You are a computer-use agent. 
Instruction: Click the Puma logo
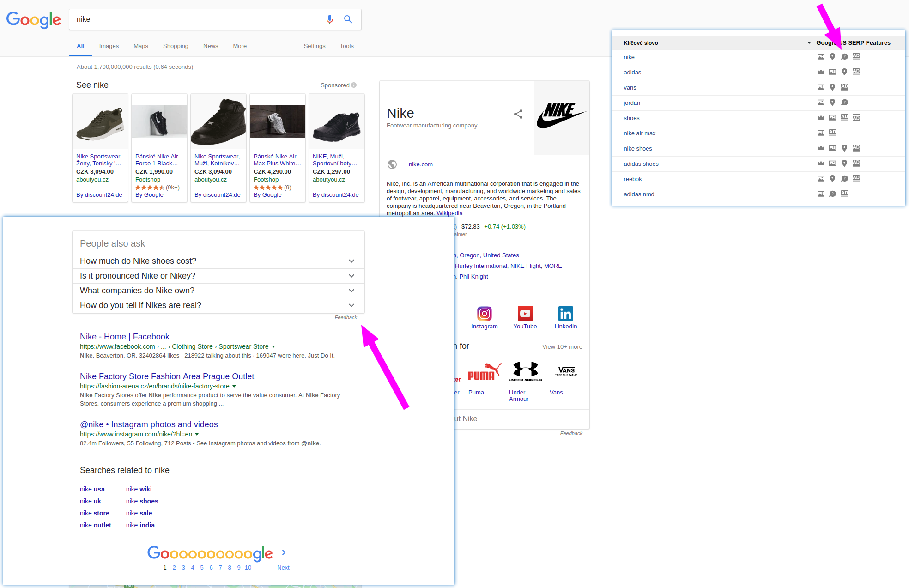(484, 372)
